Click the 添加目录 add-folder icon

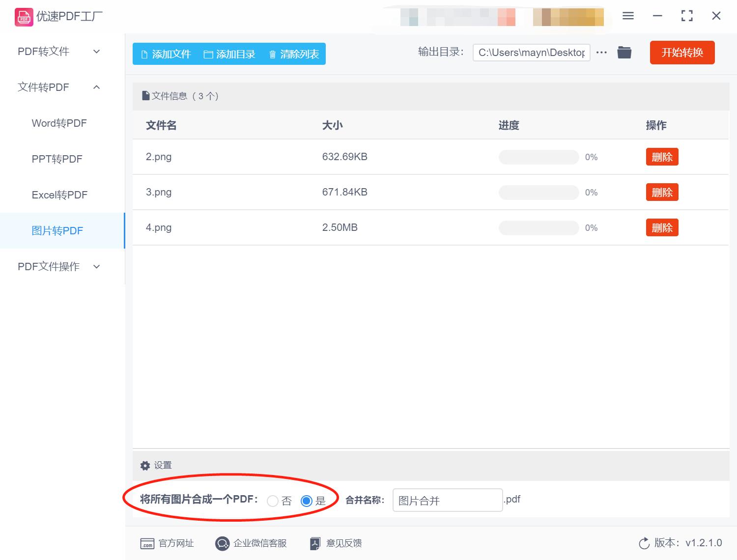pyautogui.click(x=208, y=54)
